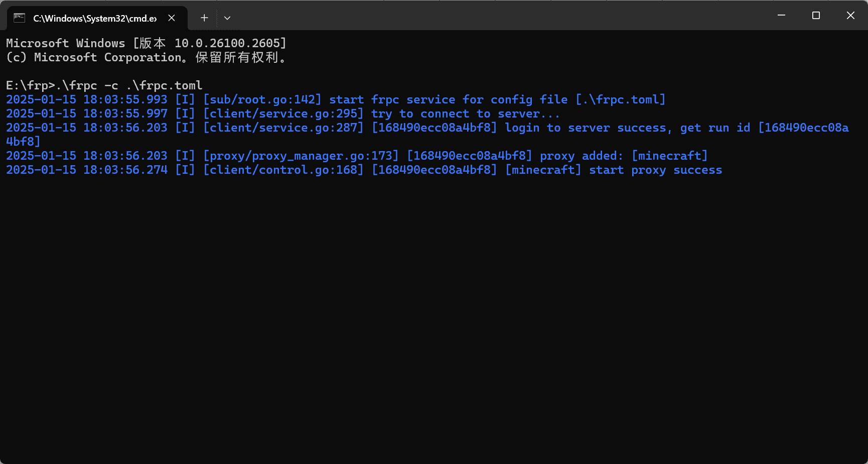Click the cmd icon in the tab
868x464 pixels.
[x=19, y=18]
